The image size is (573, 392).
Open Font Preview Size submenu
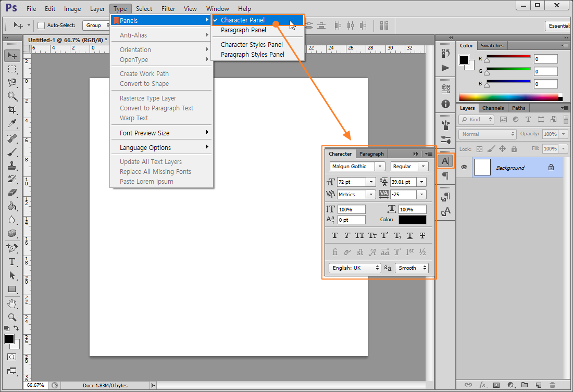pos(162,133)
